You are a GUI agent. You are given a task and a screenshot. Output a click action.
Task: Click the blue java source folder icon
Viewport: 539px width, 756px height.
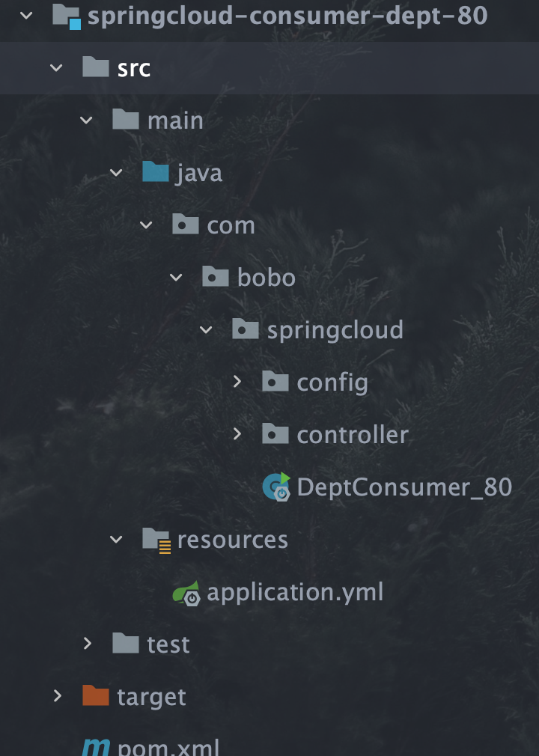coord(156,173)
